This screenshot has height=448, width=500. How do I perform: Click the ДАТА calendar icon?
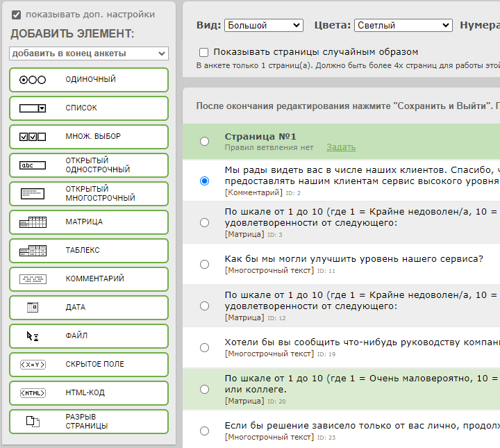33,307
